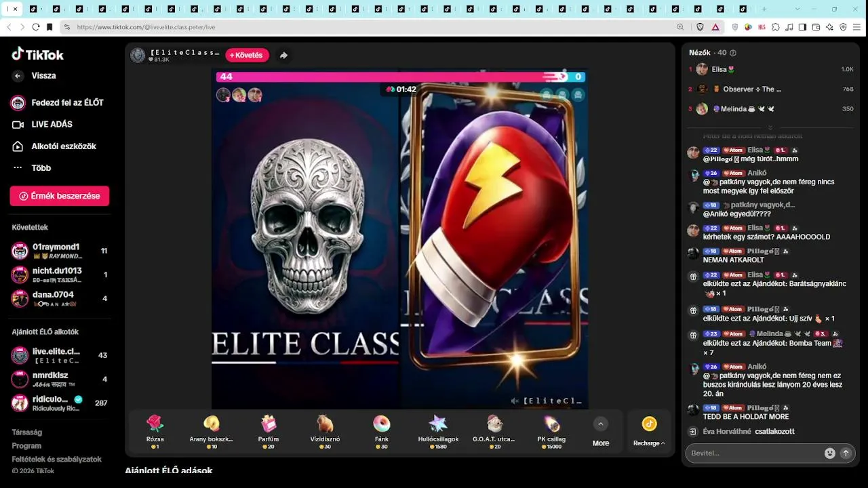Screen dimensions: 868x488
Task: Click the address bar URL
Action: point(146,27)
